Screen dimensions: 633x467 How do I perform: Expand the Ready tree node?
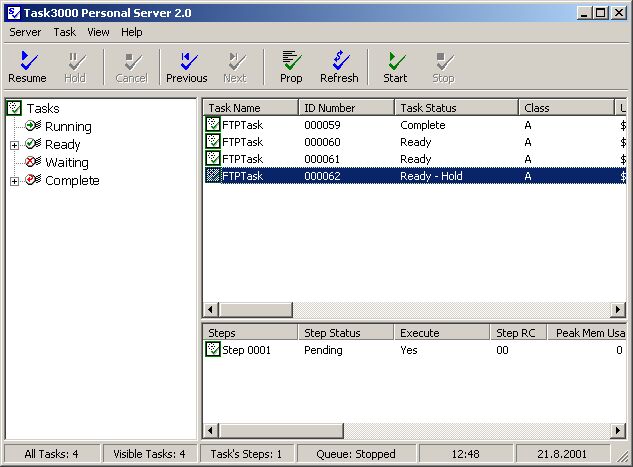pyautogui.click(x=15, y=145)
